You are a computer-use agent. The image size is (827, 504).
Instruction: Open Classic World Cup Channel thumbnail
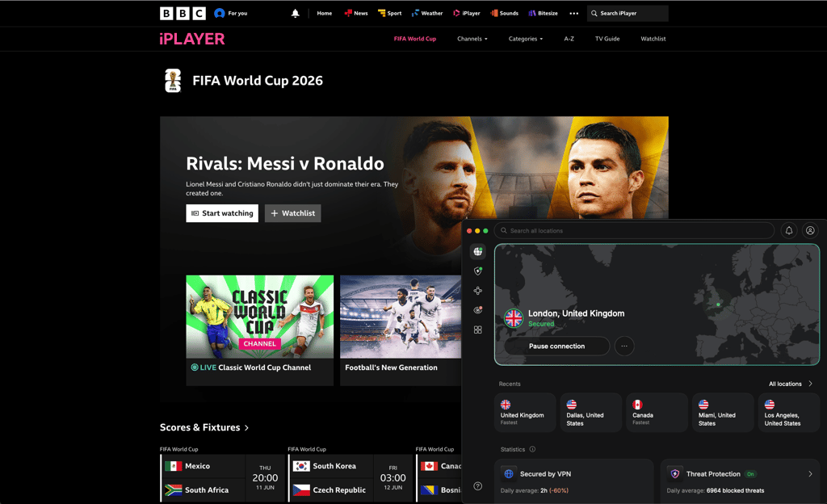tap(259, 317)
